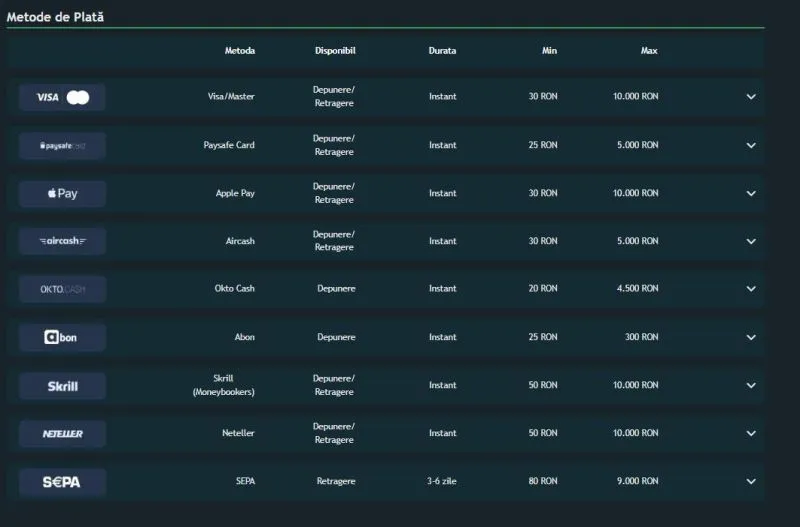Click the SEPA logo badge
Viewport: 800px width, 527px height.
pos(62,482)
